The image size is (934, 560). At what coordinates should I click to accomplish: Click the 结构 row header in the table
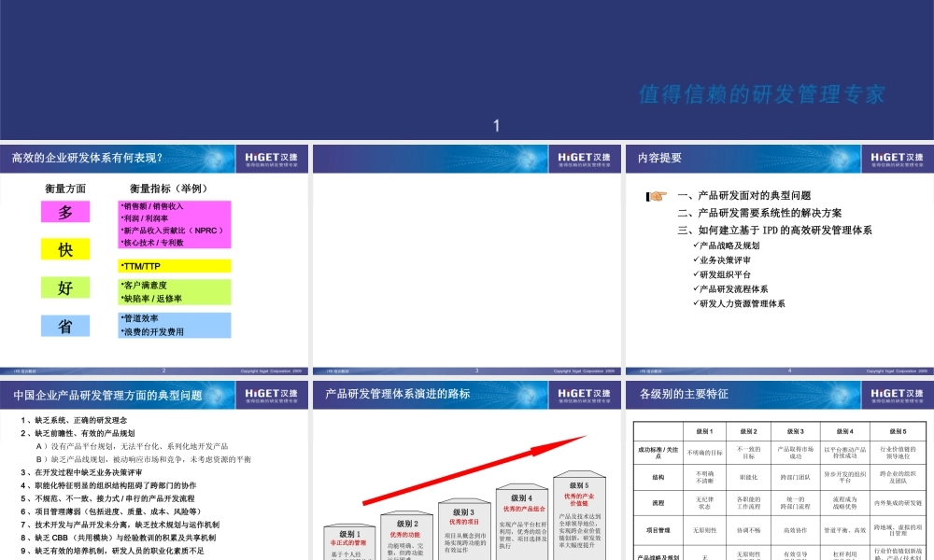[658, 477]
